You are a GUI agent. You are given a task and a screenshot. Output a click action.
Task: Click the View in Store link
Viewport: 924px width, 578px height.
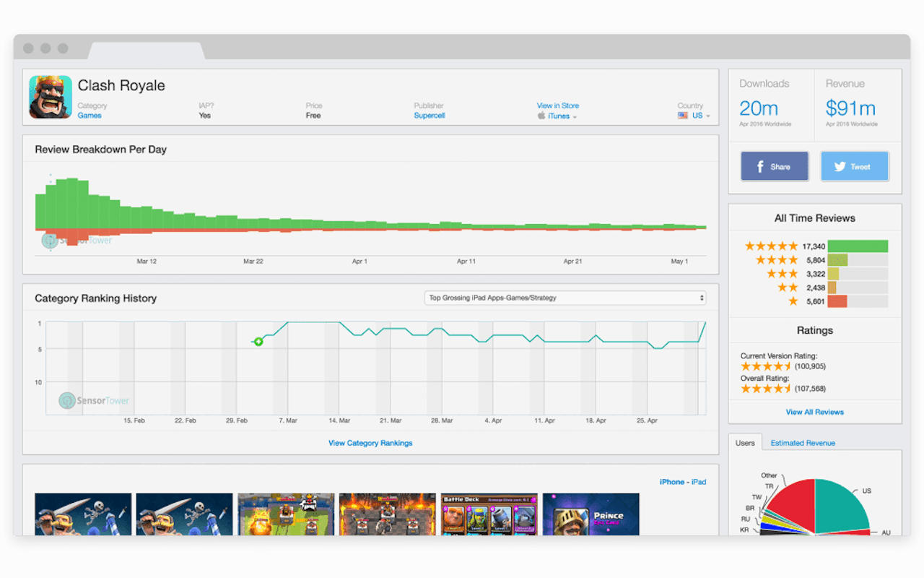(x=558, y=105)
